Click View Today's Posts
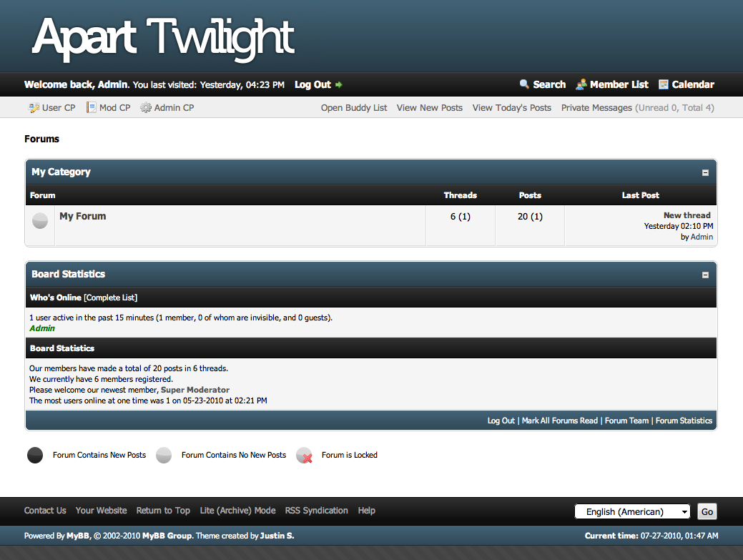 point(512,107)
